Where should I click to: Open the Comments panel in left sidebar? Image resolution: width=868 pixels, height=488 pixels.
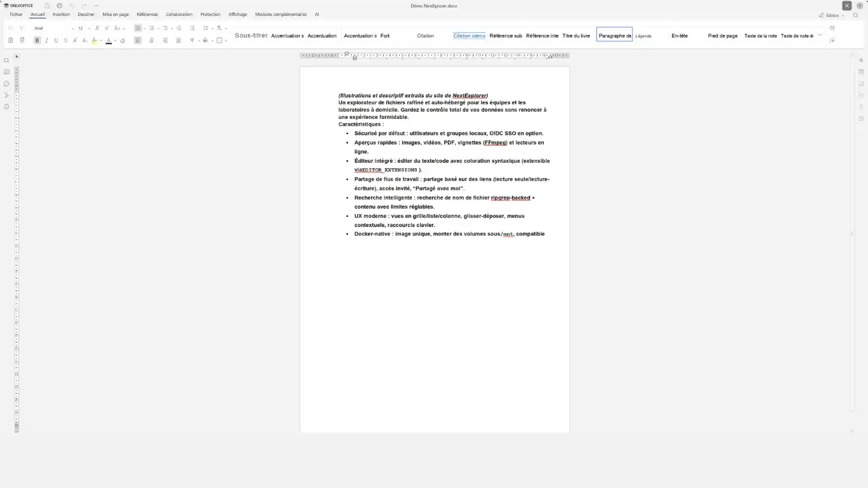[x=6, y=72]
